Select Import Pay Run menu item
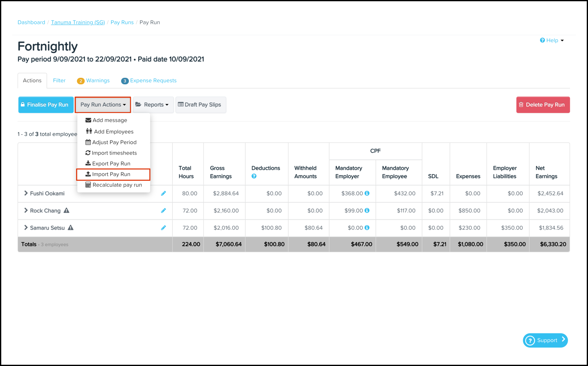This screenshot has width=588, height=366. 111,174
